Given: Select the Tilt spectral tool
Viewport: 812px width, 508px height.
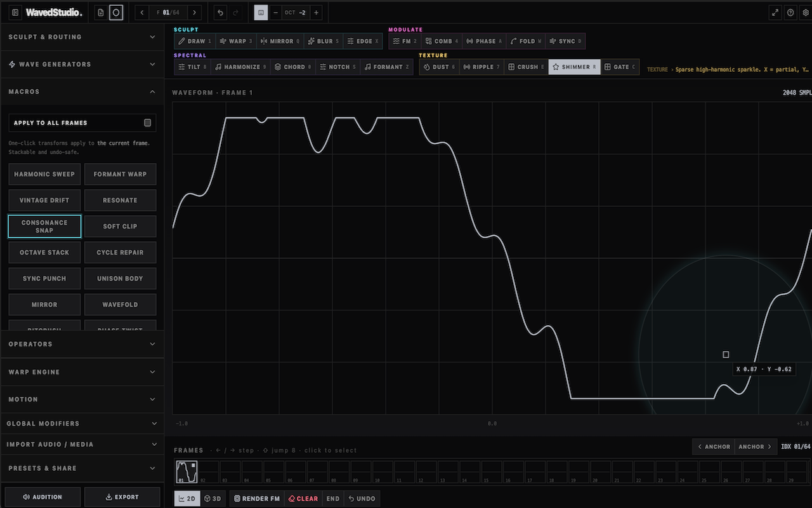Looking at the screenshot, I should click(192, 67).
